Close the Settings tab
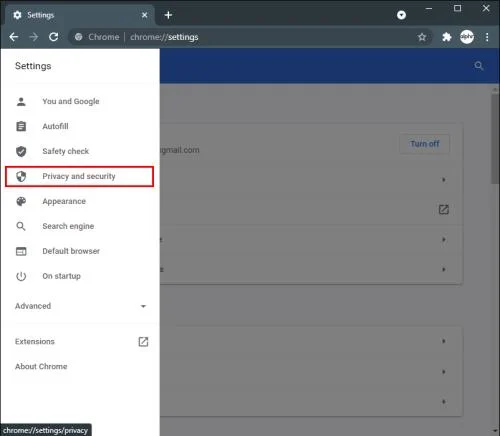 (144, 15)
